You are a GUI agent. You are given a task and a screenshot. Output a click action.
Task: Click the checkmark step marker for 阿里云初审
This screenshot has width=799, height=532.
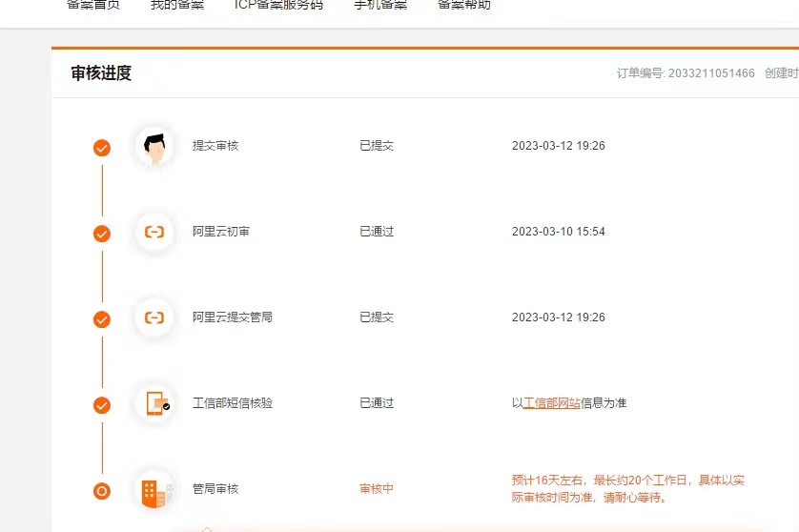point(102,234)
